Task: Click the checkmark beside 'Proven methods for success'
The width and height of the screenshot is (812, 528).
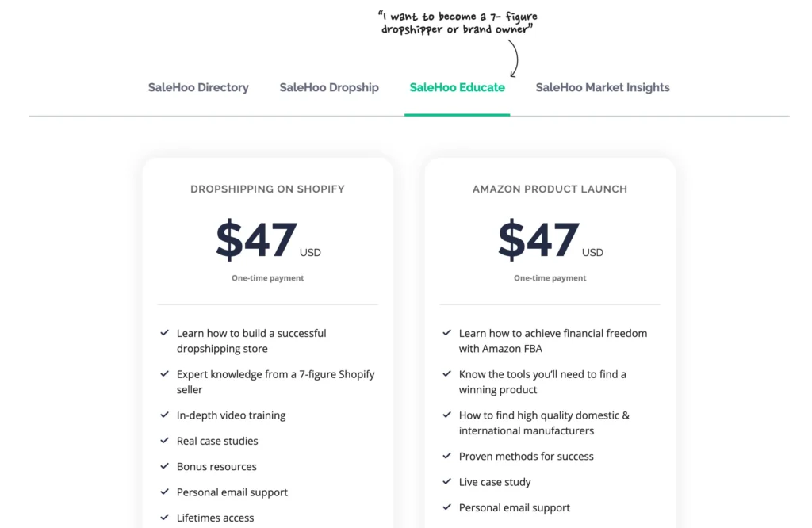Action: [x=447, y=456]
